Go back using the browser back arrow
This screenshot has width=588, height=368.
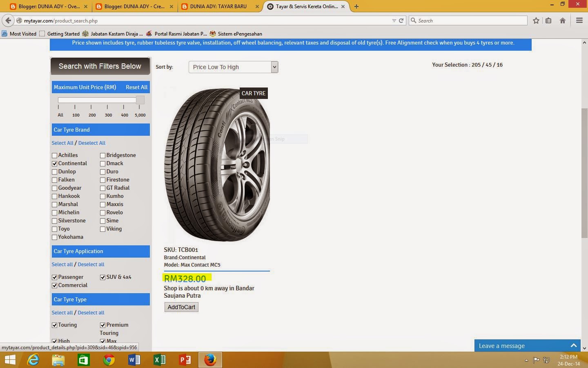8,20
